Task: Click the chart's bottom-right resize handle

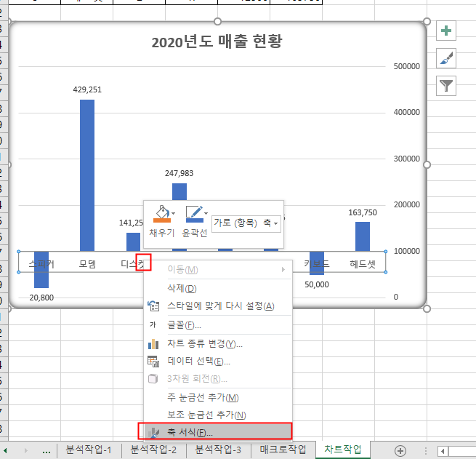Action: pos(427,309)
